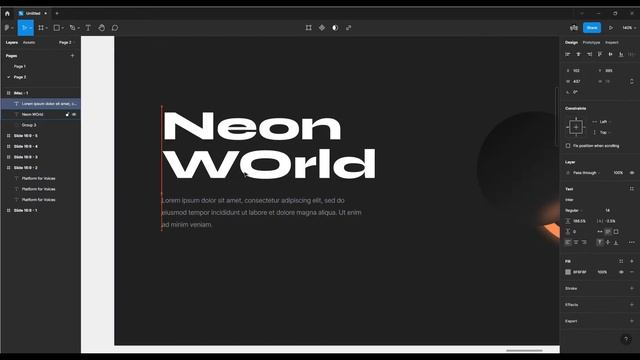Image resolution: width=640 pixels, height=360 pixels.
Task: Select fixed size text resizing option
Action: pos(616,232)
